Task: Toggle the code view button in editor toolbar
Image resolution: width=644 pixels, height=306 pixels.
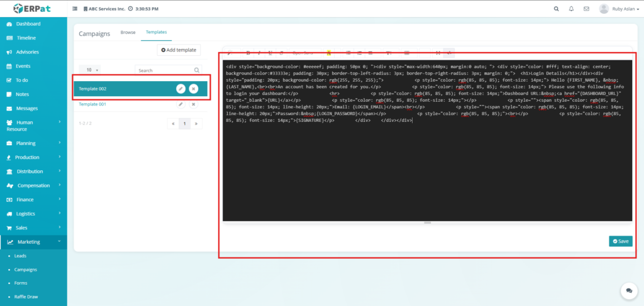Action: pyautogui.click(x=449, y=53)
